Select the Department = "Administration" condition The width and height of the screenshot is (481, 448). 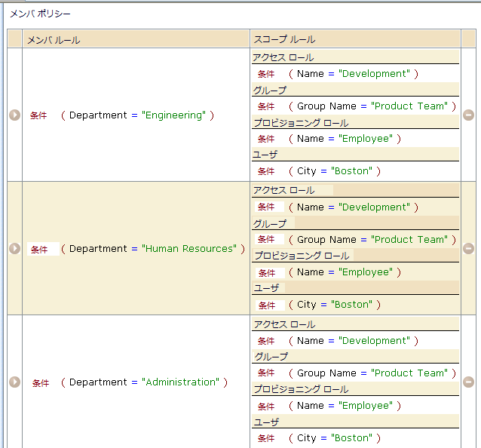point(144,382)
